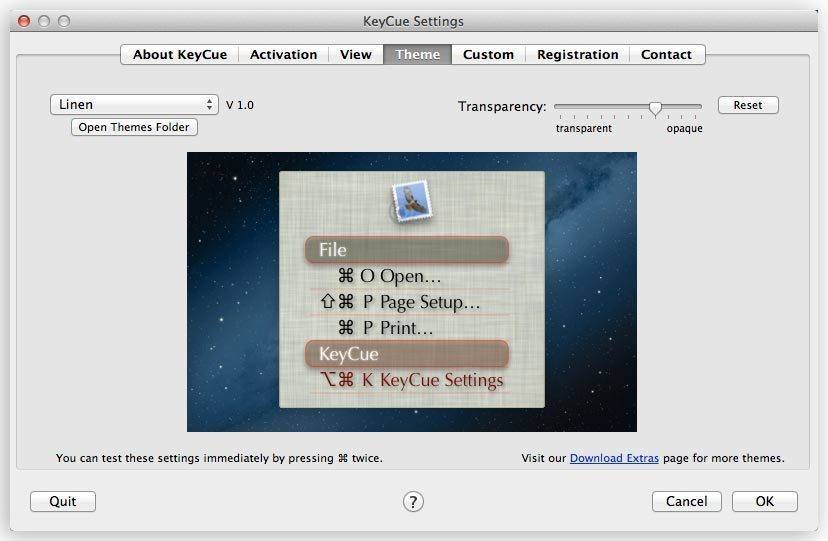Image resolution: width=828 pixels, height=541 pixels.
Task: Click the File header in theme preview
Action: [407, 250]
